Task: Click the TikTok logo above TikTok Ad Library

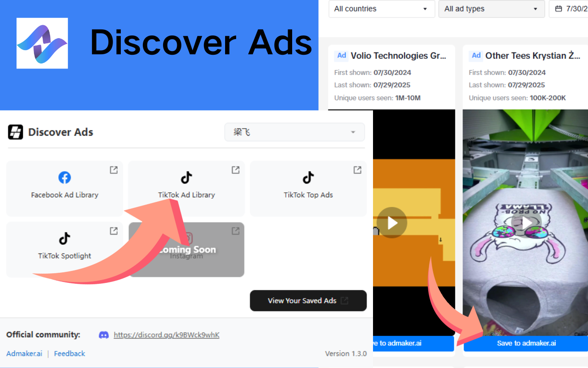Action: (x=187, y=178)
